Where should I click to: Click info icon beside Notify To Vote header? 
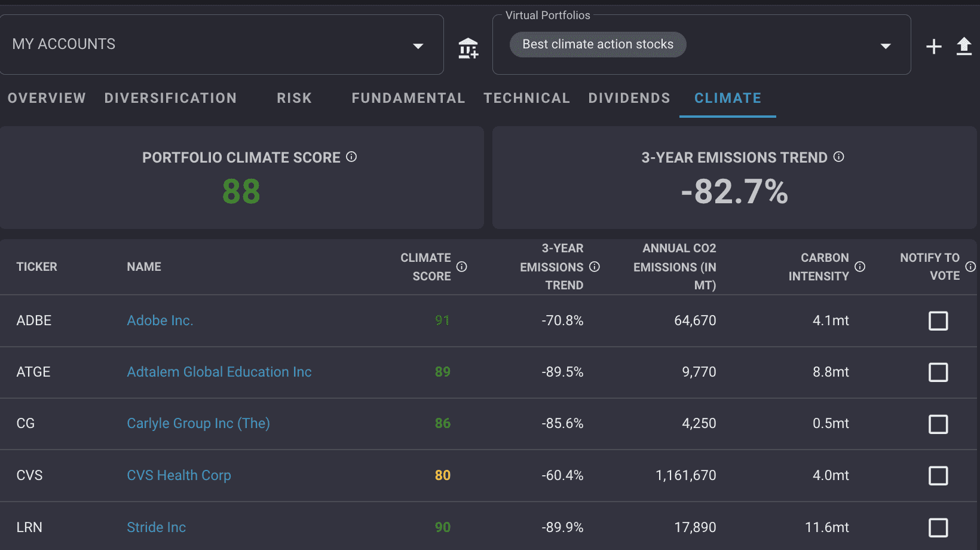click(970, 267)
